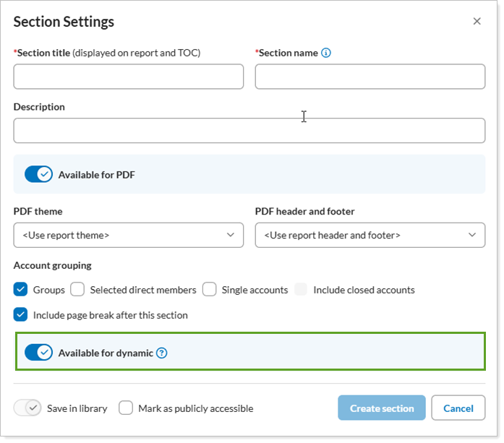The height and width of the screenshot is (443, 504).
Task: Click the Include closed accounts checkbox
Action: click(x=301, y=290)
